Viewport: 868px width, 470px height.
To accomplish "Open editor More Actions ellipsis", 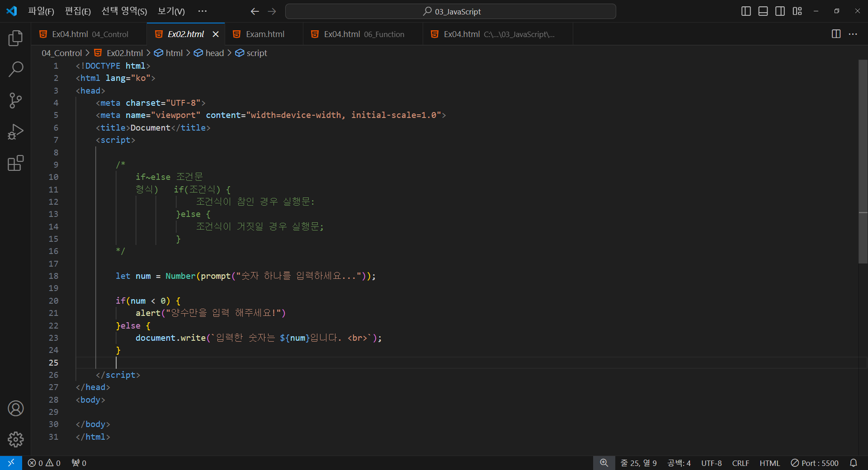I will (x=853, y=34).
